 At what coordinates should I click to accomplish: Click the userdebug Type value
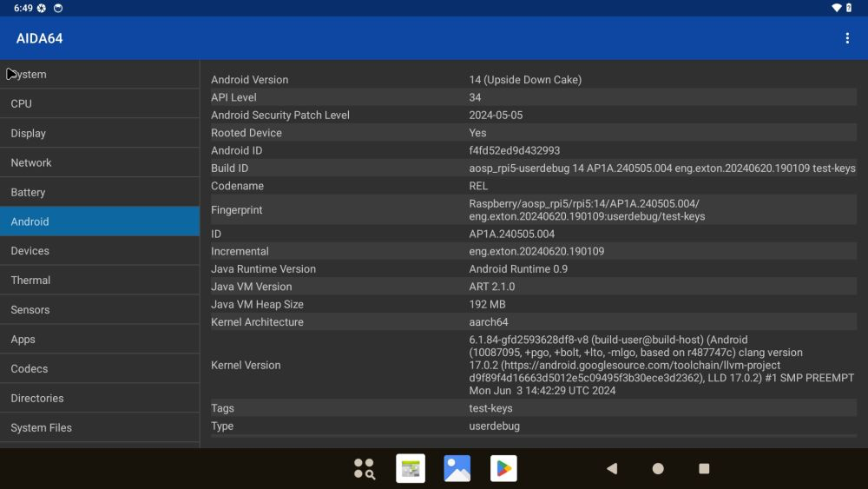pyautogui.click(x=495, y=426)
